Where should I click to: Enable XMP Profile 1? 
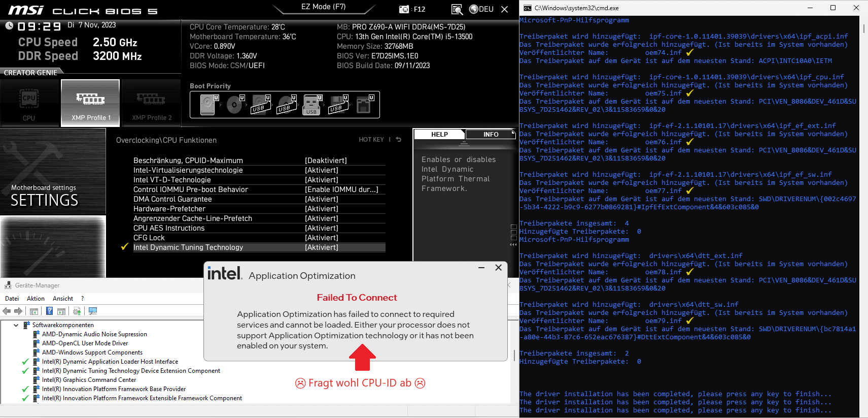click(91, 103)
